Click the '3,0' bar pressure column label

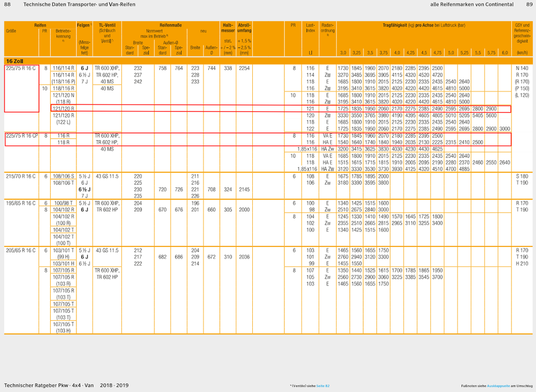343,53
